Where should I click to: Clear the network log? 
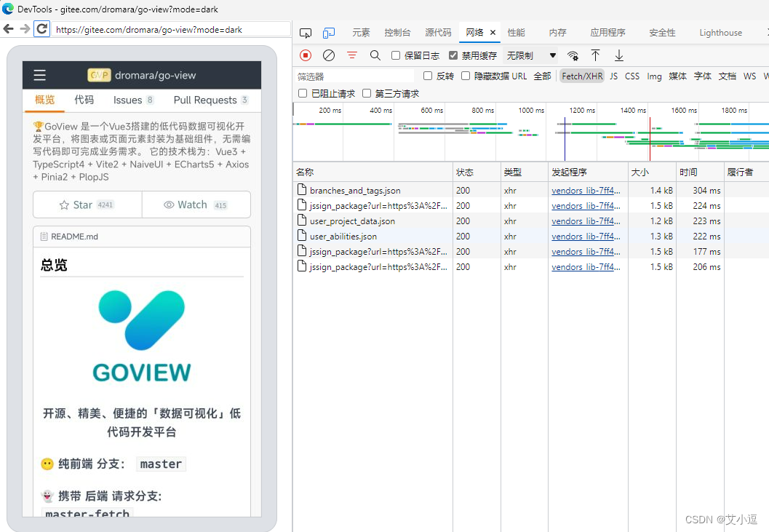(329, 55)
